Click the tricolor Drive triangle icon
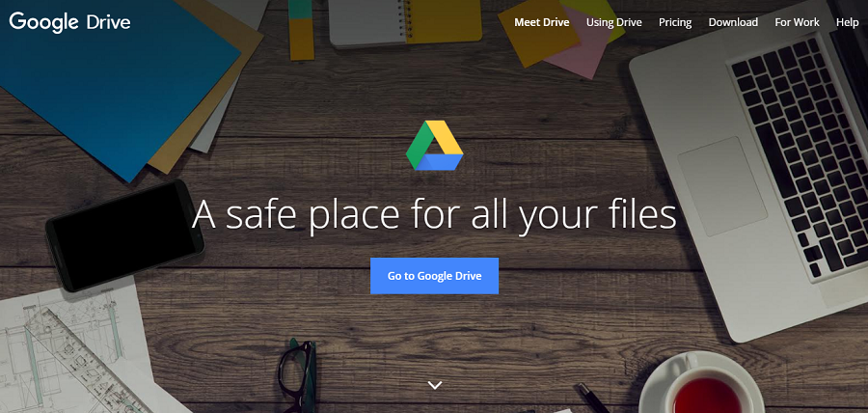868x413 pixels. click(x=434, y=147)
